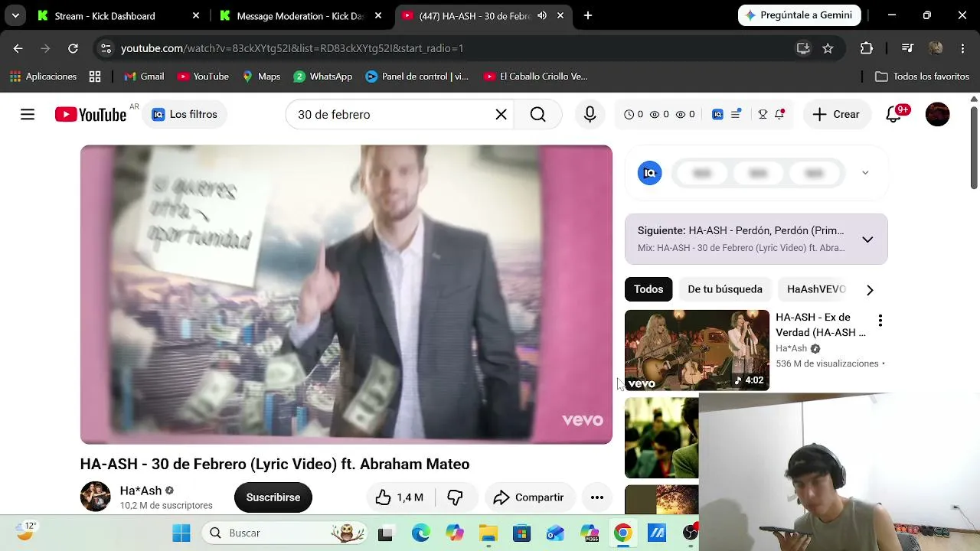Open the vidIQ list icon with blue dot

736,114
